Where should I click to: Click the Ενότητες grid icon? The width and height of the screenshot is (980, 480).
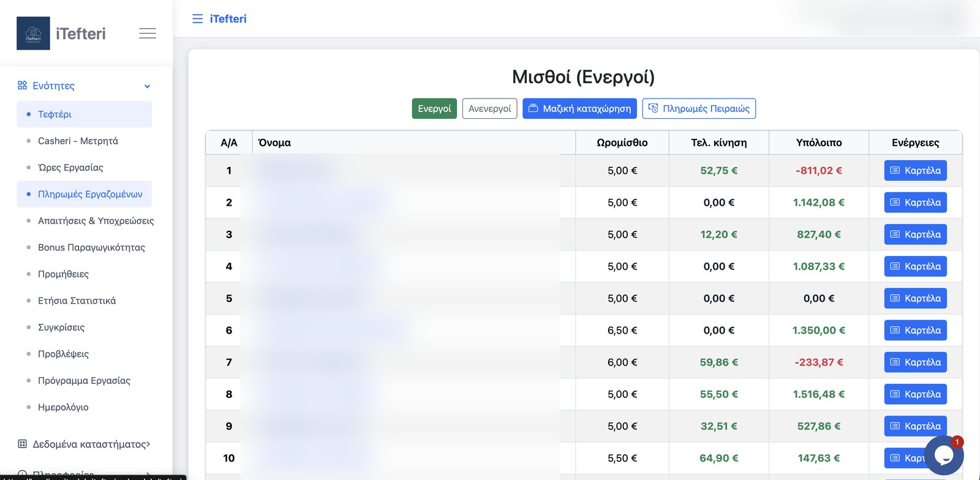pos(23,85)
